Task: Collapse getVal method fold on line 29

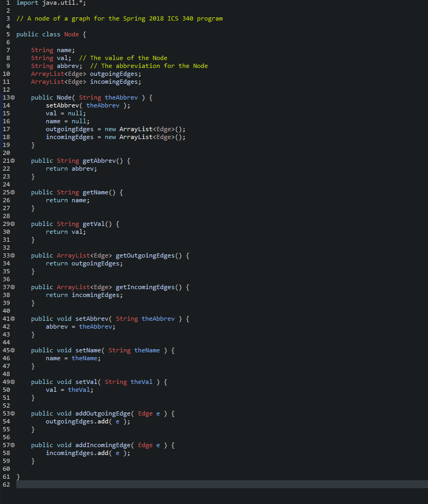Action: (x=13, y=224)
